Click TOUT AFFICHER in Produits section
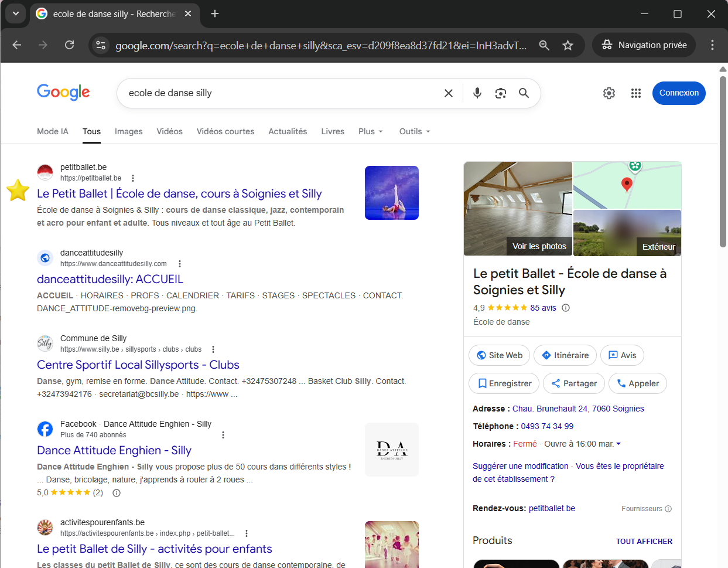The image size is (728, 568). coord(644,541)
